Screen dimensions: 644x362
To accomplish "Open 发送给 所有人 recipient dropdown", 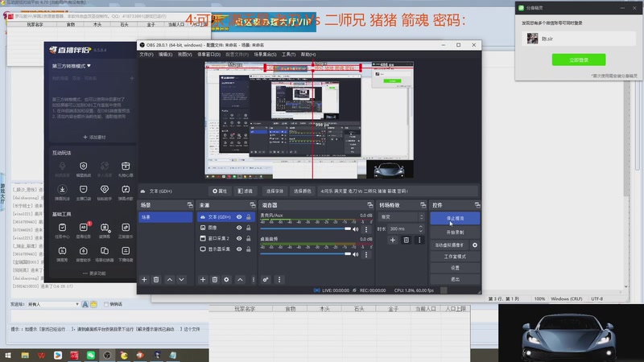I will (53, 304).
